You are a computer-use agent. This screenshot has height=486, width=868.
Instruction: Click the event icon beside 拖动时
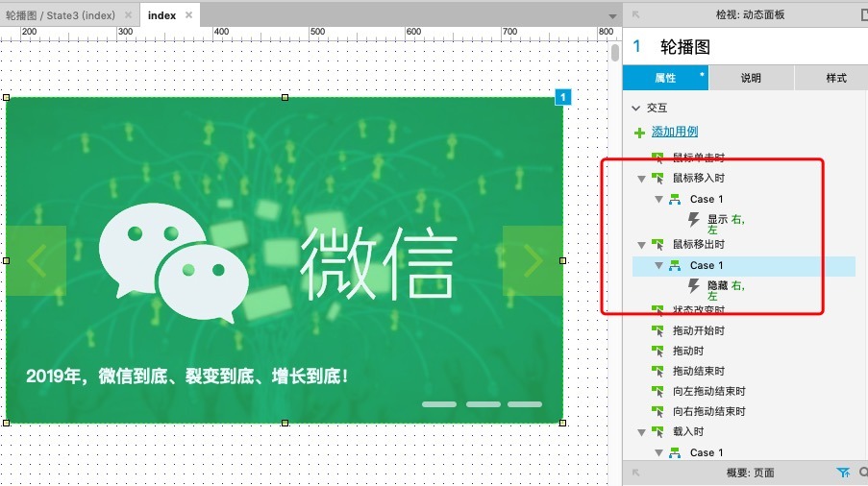coord(657,351)
